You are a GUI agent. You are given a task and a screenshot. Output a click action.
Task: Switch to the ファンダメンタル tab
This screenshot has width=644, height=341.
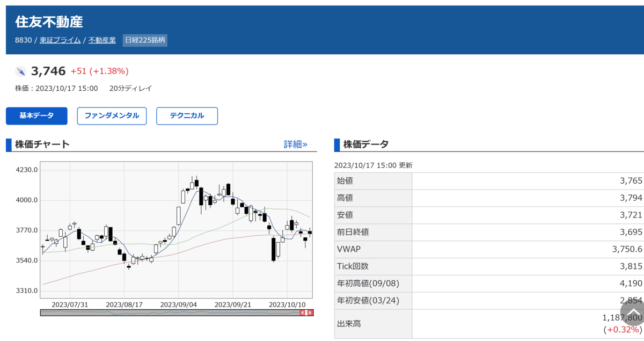tap(112, 116)
